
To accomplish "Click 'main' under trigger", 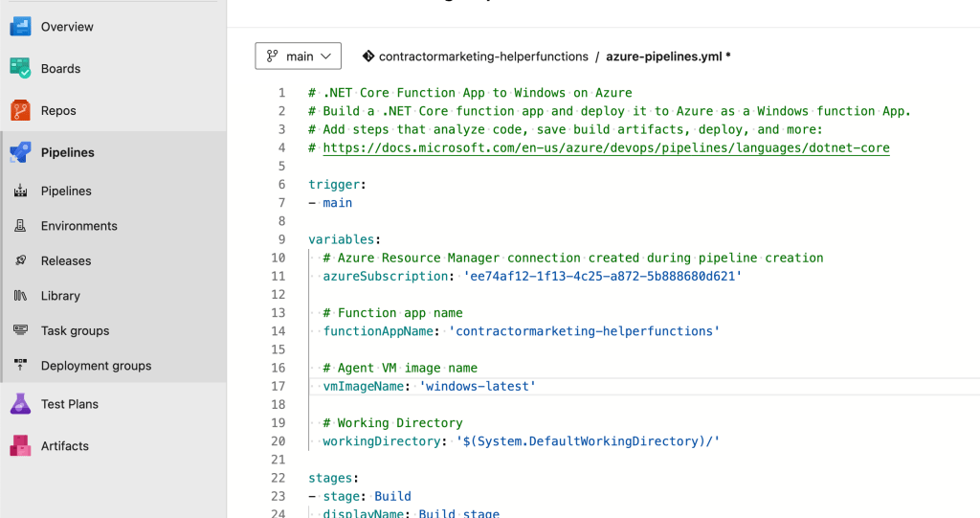I will [338, 203].
